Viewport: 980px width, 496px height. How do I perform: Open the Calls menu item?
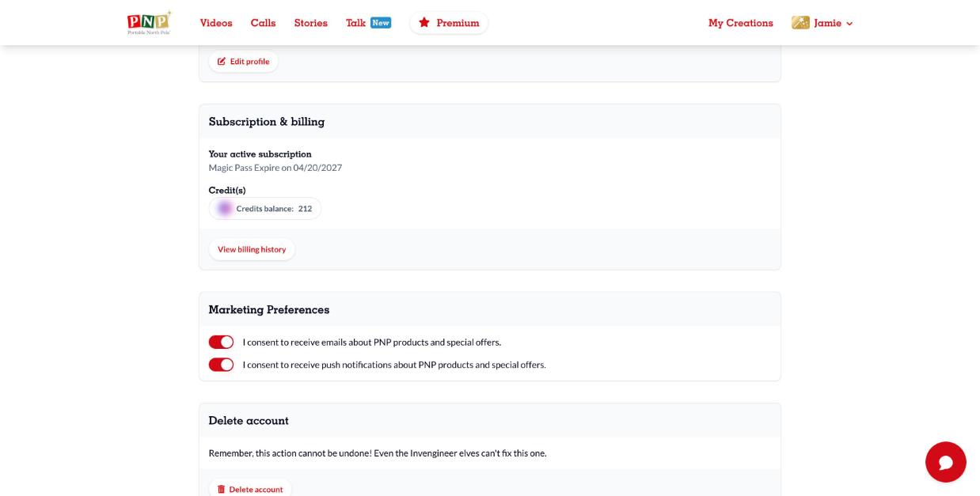264,23
